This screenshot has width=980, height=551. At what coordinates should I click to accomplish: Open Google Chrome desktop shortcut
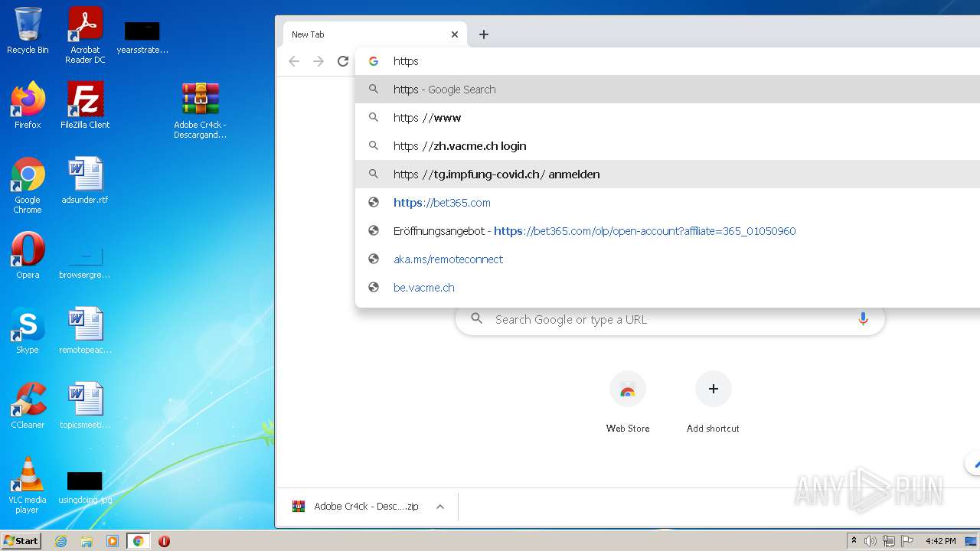[x=28, y=186]
